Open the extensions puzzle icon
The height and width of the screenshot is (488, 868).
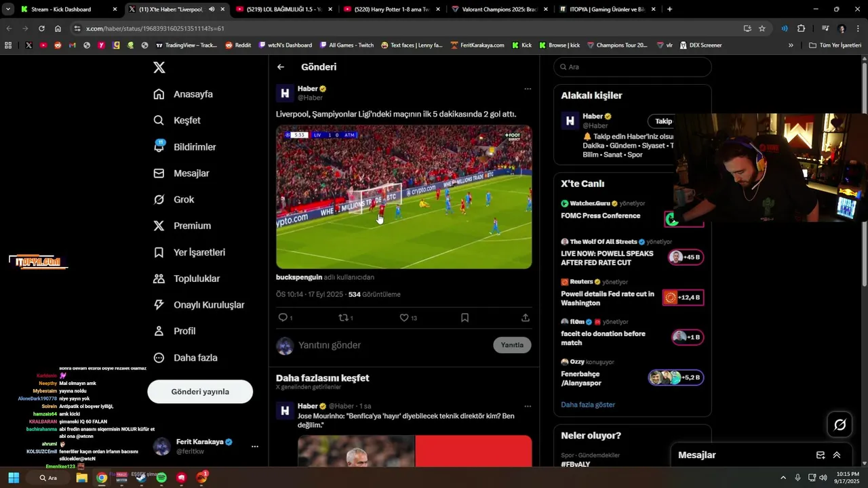[x=801, y=28]
